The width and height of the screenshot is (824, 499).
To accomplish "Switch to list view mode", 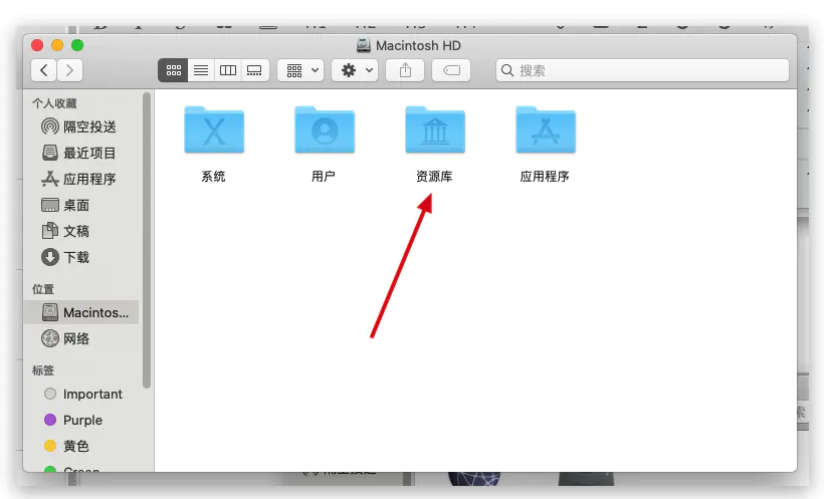I will pos(201,70).
